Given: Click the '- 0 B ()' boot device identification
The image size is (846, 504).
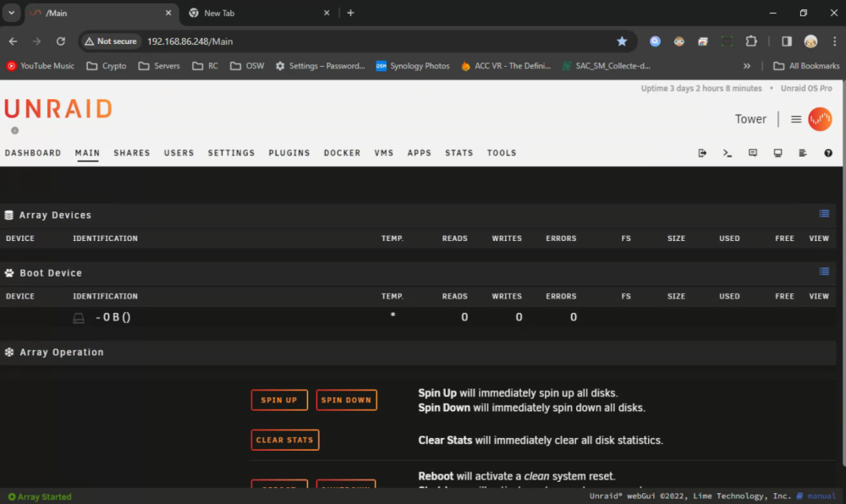Looking at the screenshot, I should click(x=113, y=317).
